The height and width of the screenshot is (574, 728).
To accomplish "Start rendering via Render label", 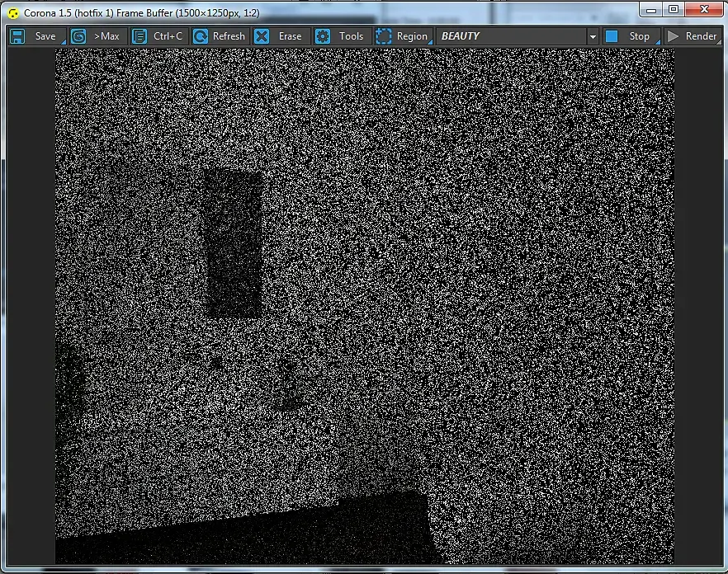I will point(701,36).
